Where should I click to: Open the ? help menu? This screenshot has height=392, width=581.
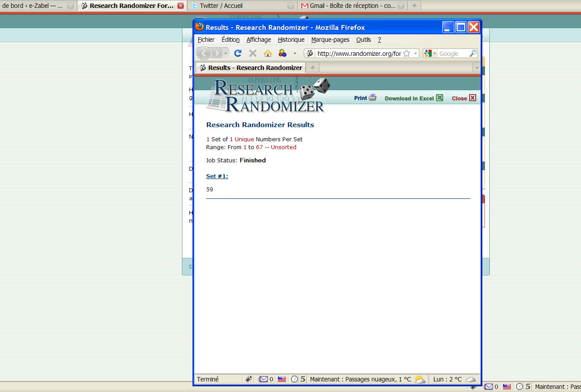(379, 40)
